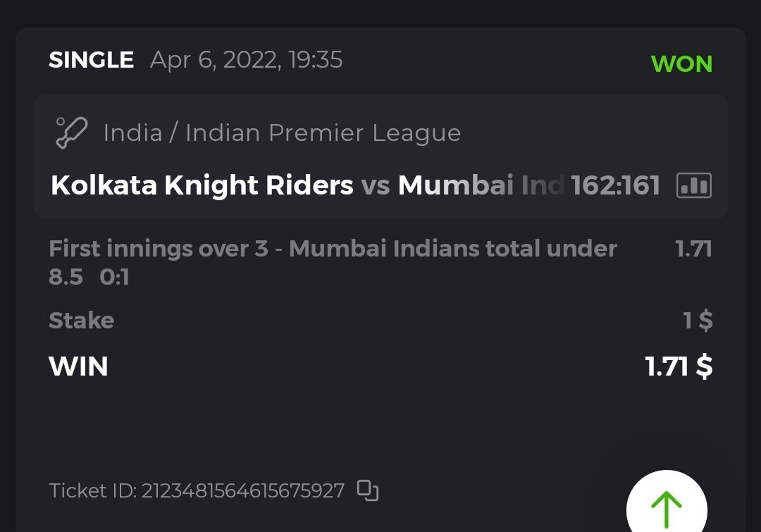The height and width of the screenshot is (532, 761).
Task: Tap the First innings over 3 bet description
Action: 333,249
